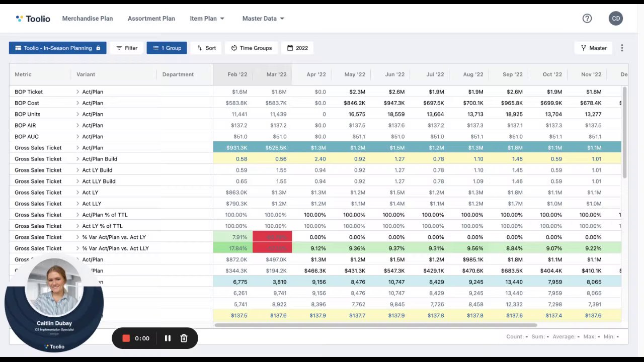
Task: Expand % Var Act/Plan vs. Act LY row
Action: point(78,237)
